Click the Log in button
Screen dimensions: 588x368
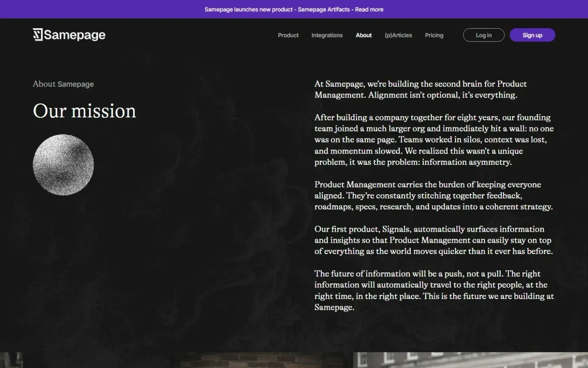click(x=483, y=35)
